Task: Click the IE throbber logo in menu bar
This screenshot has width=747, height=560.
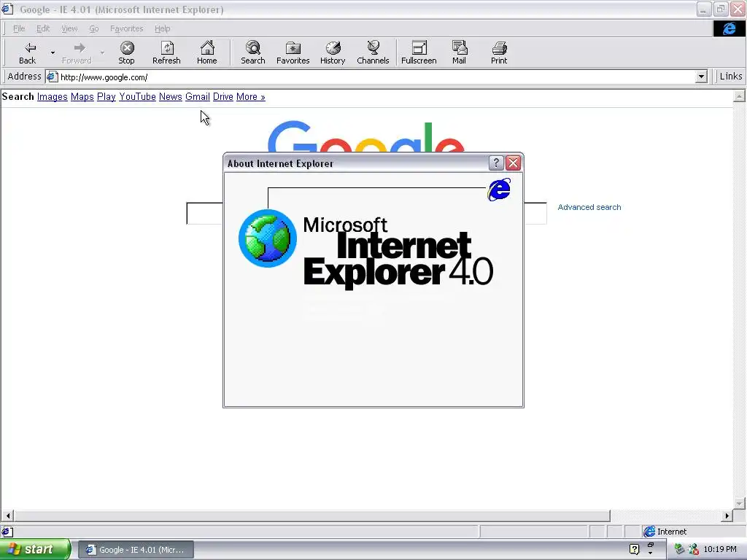Action: [729, 28]
